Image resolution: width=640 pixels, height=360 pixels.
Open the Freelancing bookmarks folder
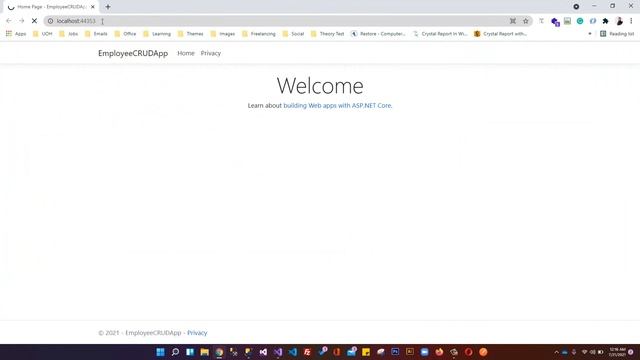(259, 34)
